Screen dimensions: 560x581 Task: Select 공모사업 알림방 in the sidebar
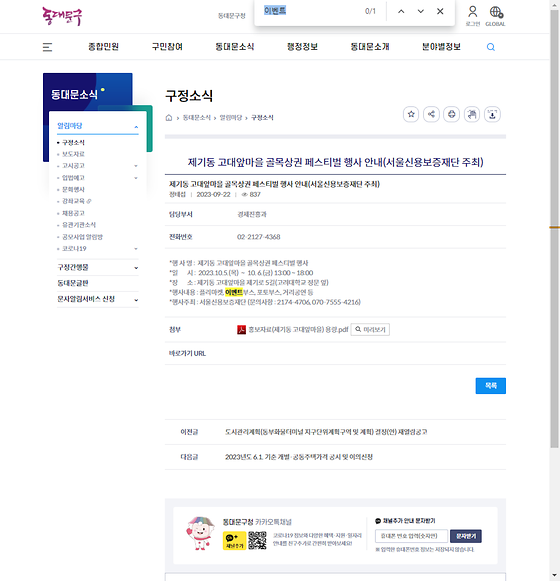[x=82, y=237]
